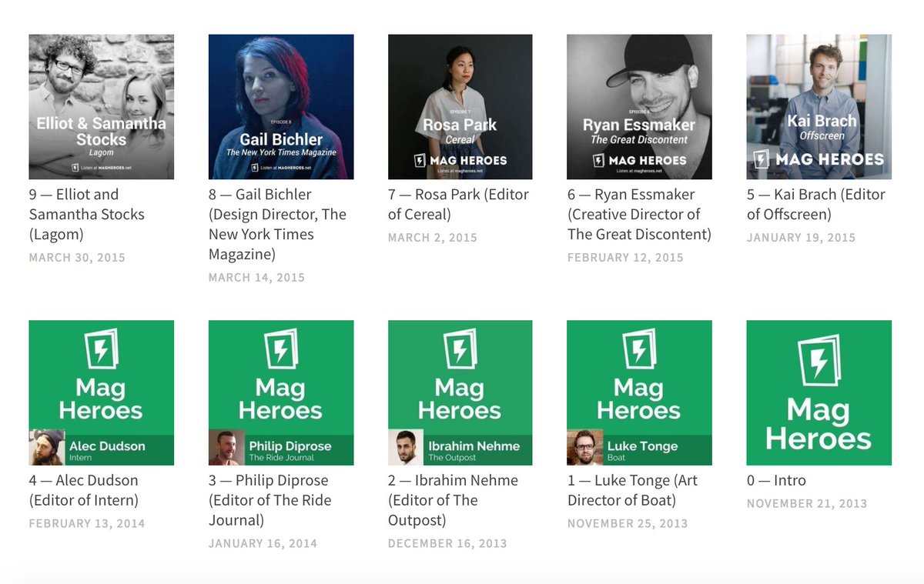Click the November 21, 2013 date
Viewport: 924px width, 584px height.
coord(807,504)
